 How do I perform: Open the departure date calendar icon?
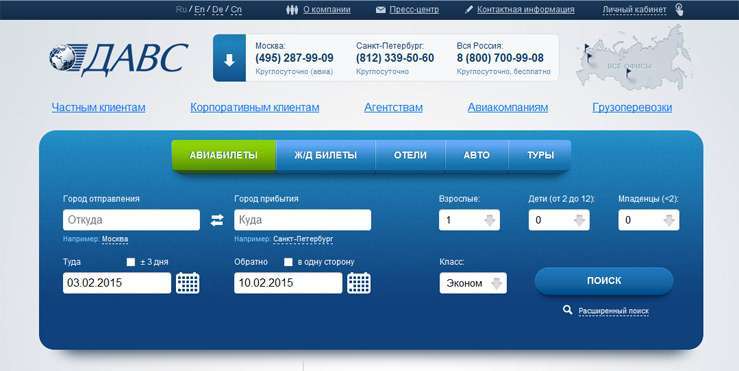188,283
